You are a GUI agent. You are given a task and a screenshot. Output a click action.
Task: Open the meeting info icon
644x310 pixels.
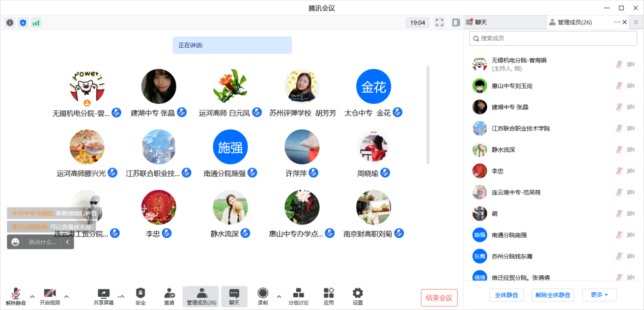(x=10, y=23)
